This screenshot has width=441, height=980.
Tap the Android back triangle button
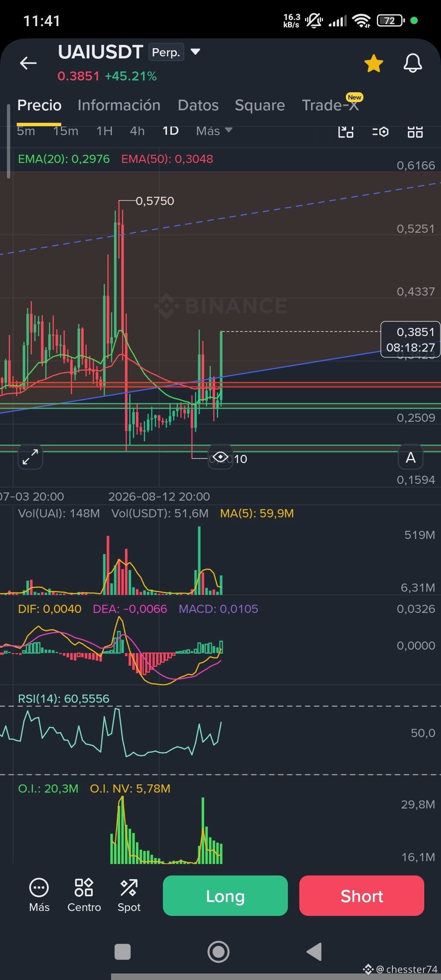coord(314,952)
